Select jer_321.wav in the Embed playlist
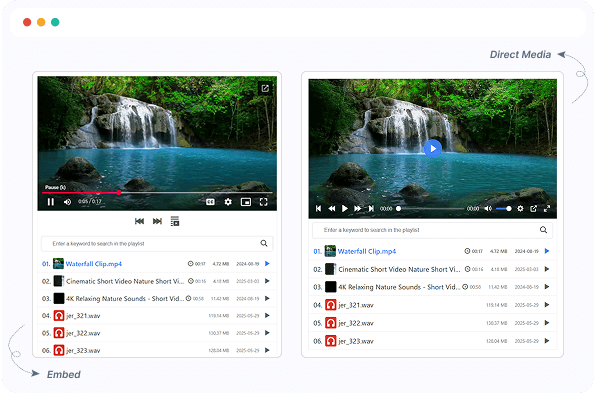This screenshot has width=597, height=393. [x=83, y=316]
